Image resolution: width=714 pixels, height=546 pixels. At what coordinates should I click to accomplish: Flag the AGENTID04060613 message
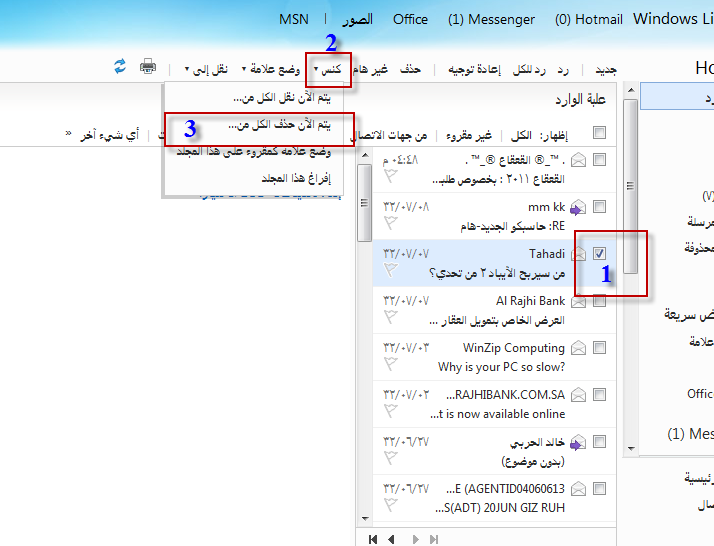point(391,505)
